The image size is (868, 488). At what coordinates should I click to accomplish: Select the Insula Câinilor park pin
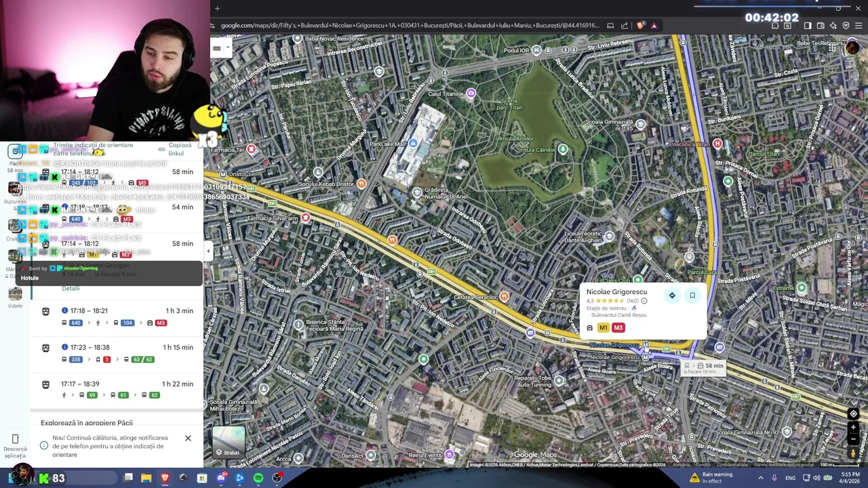(x=562, y=150)
